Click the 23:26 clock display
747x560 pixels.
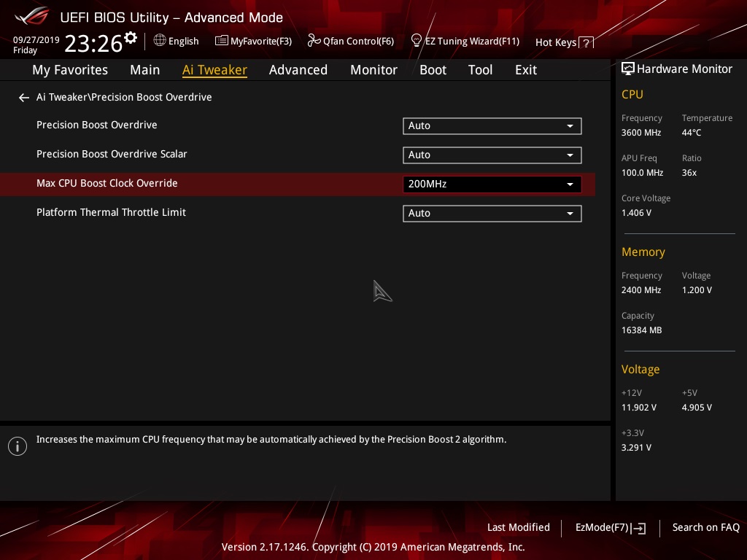coord(93,44)
